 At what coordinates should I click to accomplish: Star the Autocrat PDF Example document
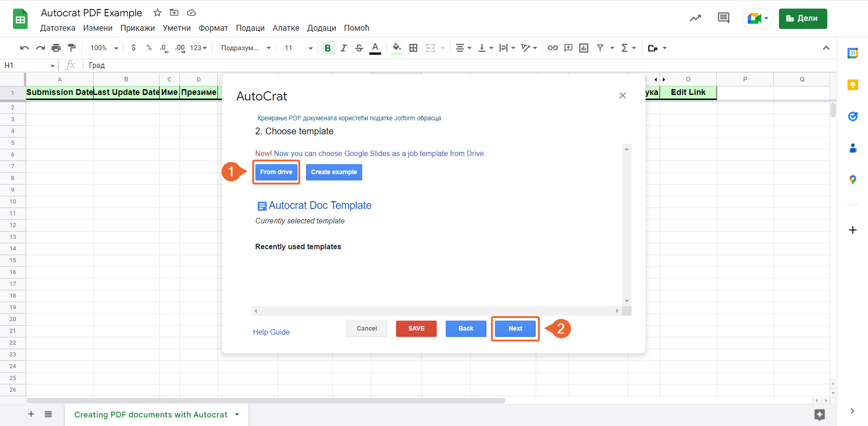pyautogui.click(x=157, y=13)
